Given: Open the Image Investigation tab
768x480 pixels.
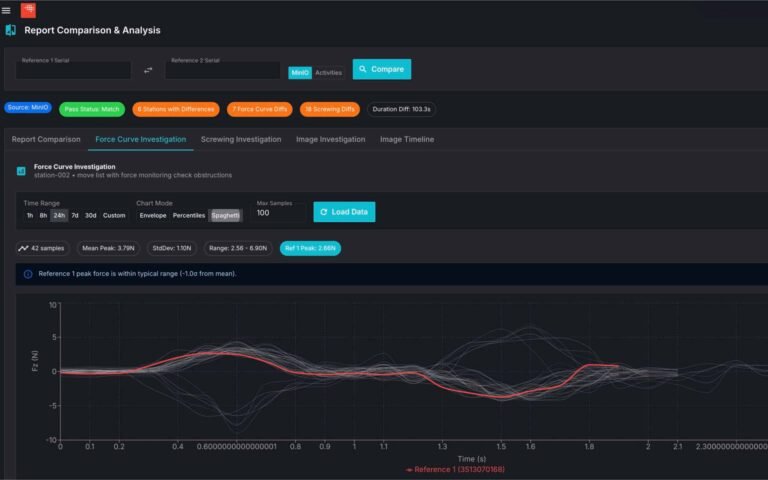Looking at the screenshot, I should click(331, 139).
